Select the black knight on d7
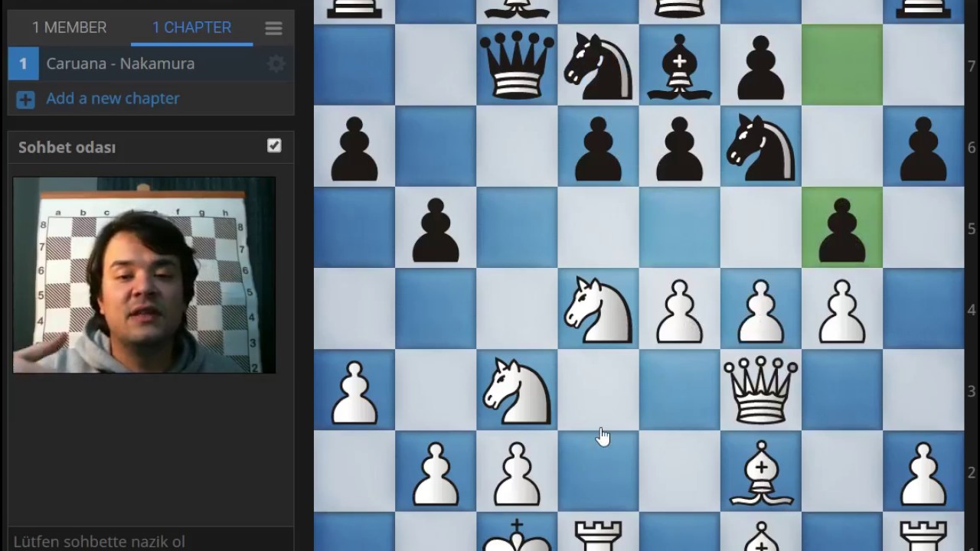This screenshot has width=980, height=551. point(598,67)
